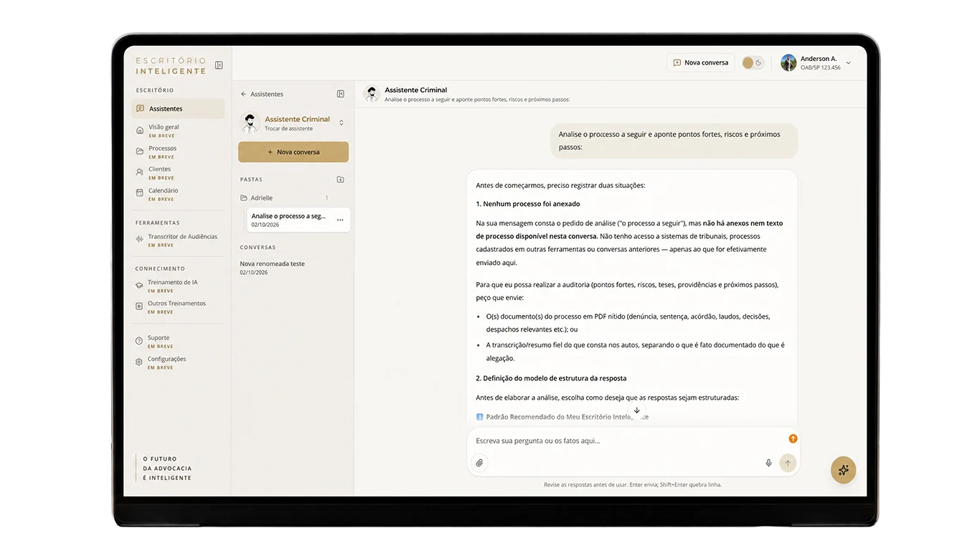This screenshot has height=554, width=980.
Task: Click the gold '+ Nova conversa' button
Action: [x=293, y=152]
